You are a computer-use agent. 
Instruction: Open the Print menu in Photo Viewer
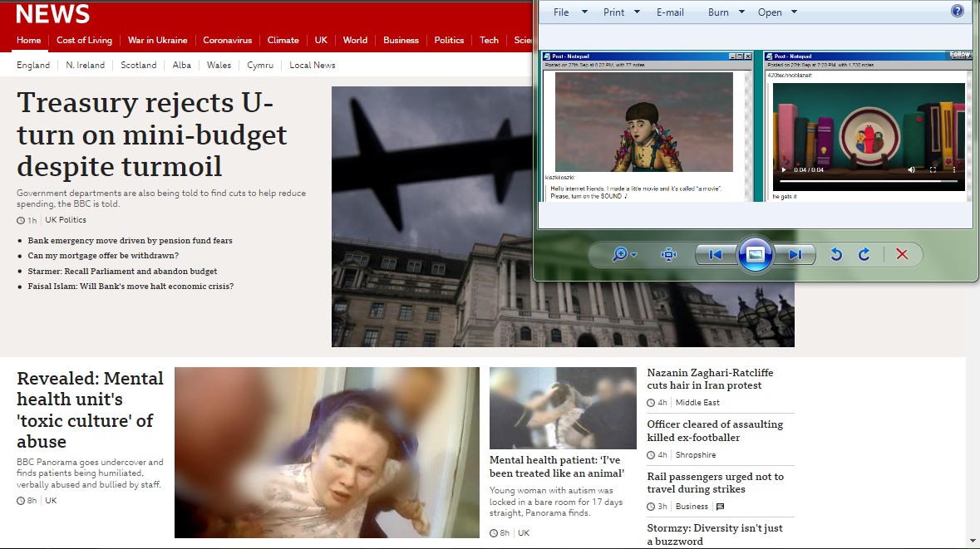click(x=613, y=12)
